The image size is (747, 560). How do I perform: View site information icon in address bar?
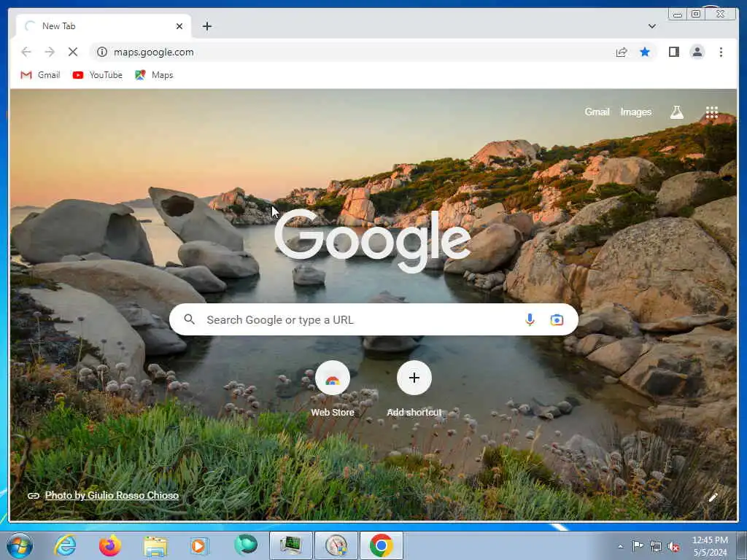102,52
